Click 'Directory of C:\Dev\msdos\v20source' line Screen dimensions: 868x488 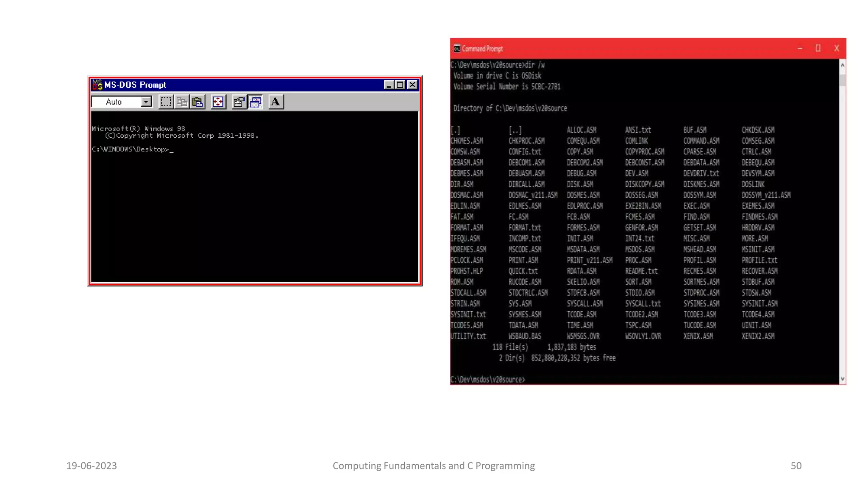(x=510, y=108)
